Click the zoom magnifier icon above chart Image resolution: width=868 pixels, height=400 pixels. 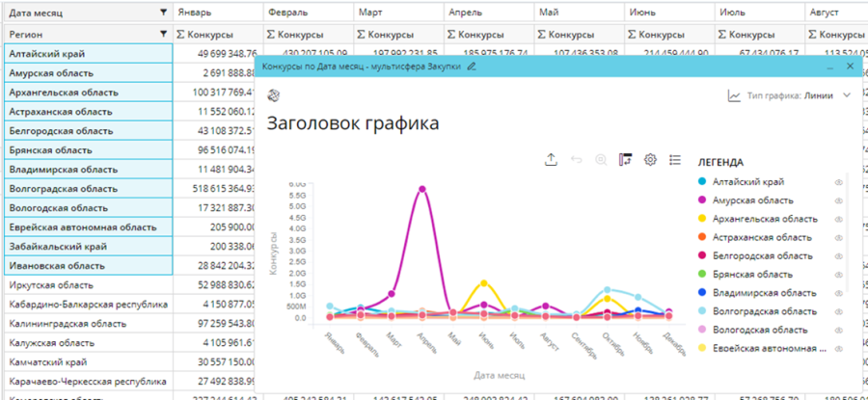click(601, 160)
